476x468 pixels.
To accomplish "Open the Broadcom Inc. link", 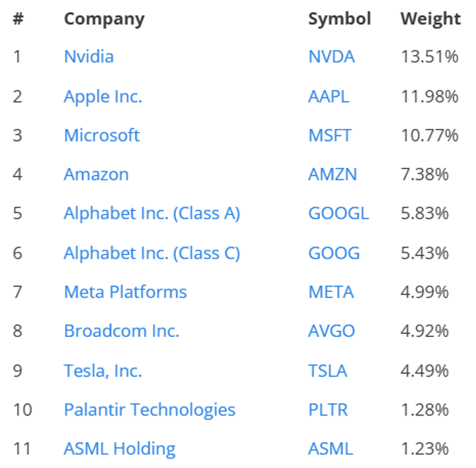I will pyautogui.click(x=121, y=331).
